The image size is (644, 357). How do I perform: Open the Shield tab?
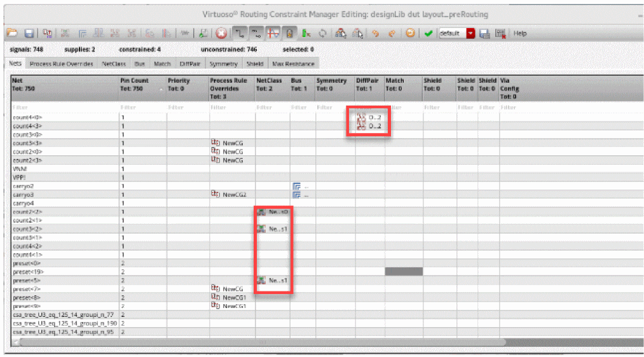click(x=255, y=64)
